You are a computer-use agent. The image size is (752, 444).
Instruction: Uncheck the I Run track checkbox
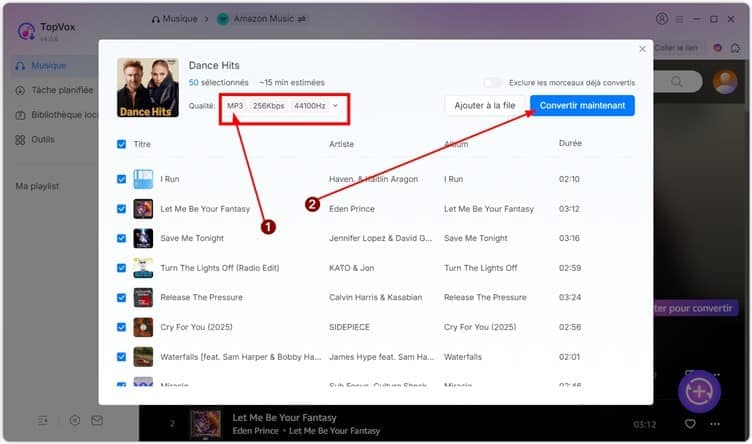click(x=121, y=179)
